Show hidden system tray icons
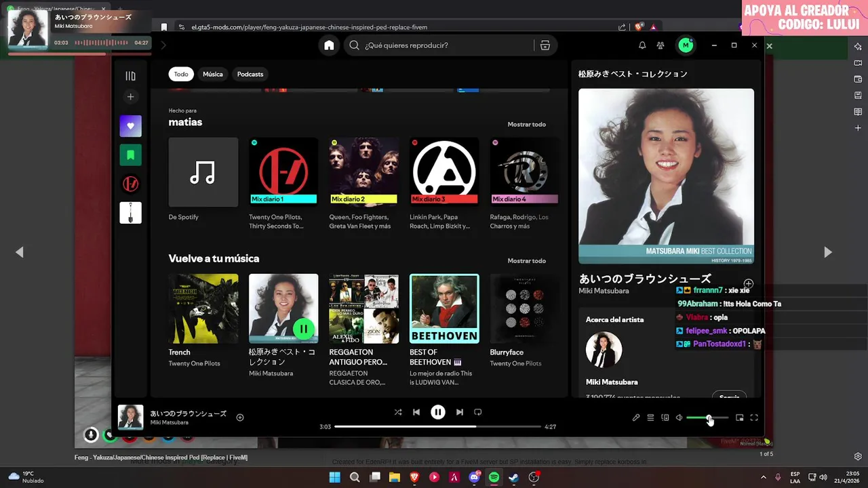This screenshot has height=488, width=868. tap(763, 477)
